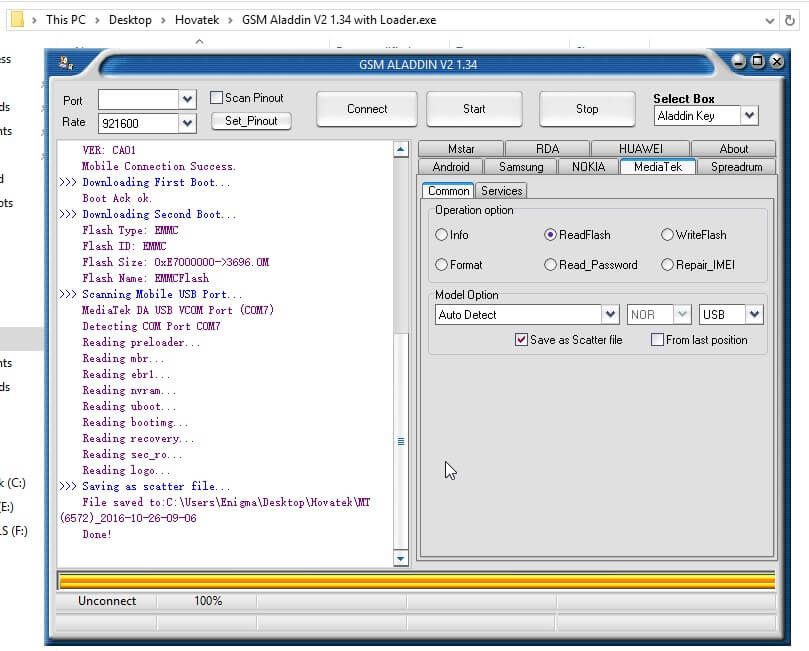The image size is (809, 651).
Task: Click the Flash Size log line
Action: (x=175, y=262)
